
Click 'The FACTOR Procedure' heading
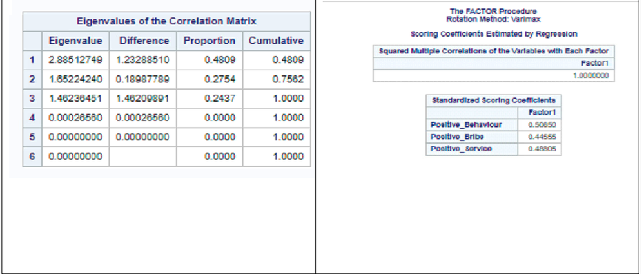click(x=493, y=12)
